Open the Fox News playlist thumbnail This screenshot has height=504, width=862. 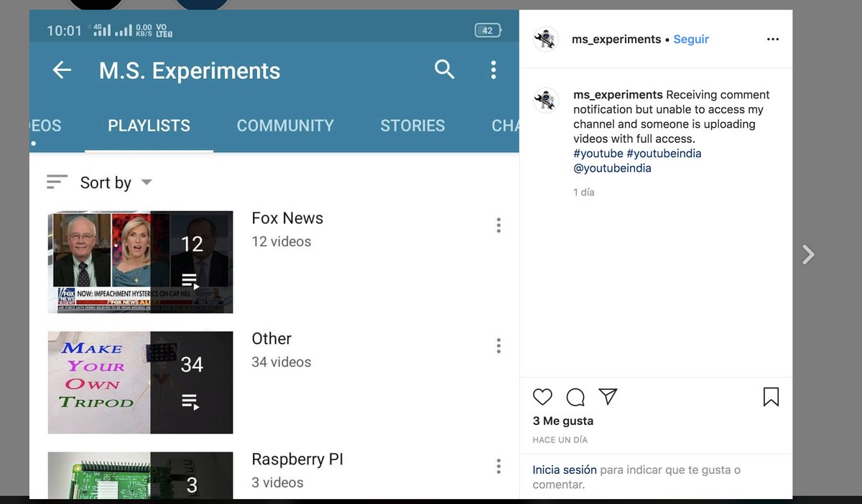pos(141,262)
